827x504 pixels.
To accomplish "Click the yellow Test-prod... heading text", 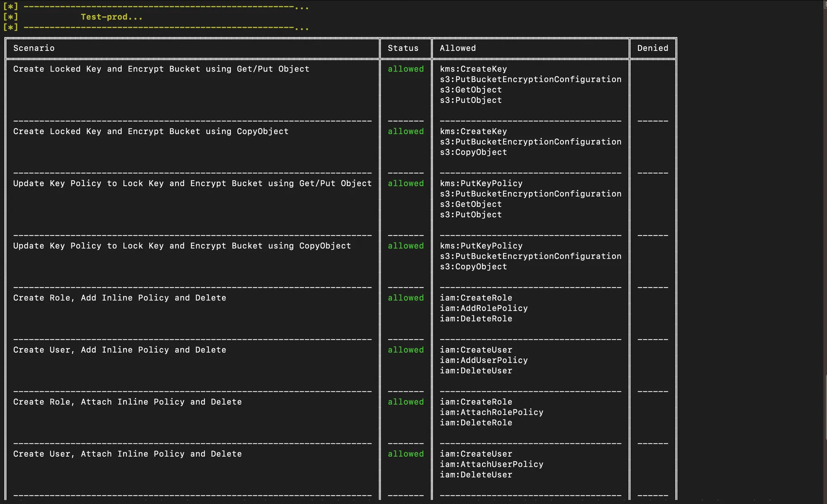I will click(111, 17).
